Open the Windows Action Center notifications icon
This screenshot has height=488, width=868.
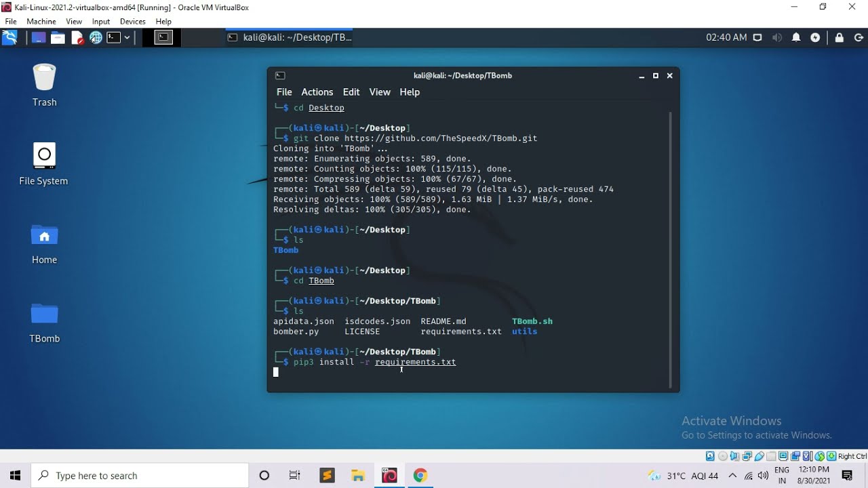847,476
